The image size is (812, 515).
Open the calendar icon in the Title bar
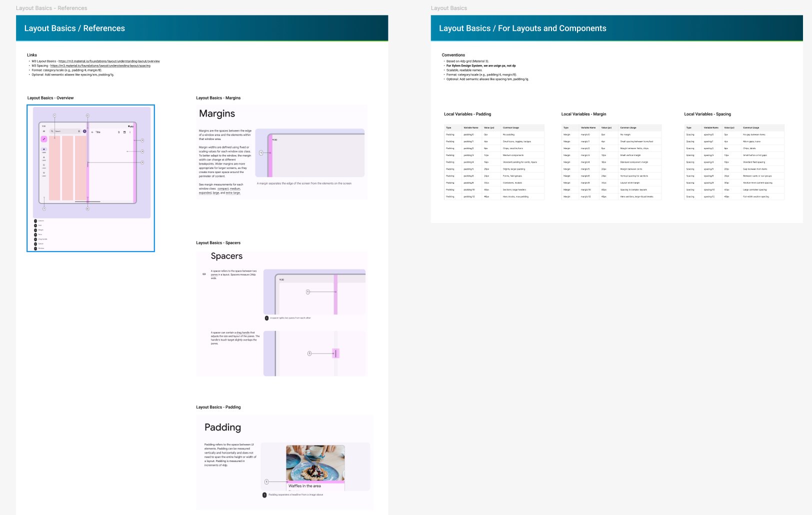click(124, 132)
